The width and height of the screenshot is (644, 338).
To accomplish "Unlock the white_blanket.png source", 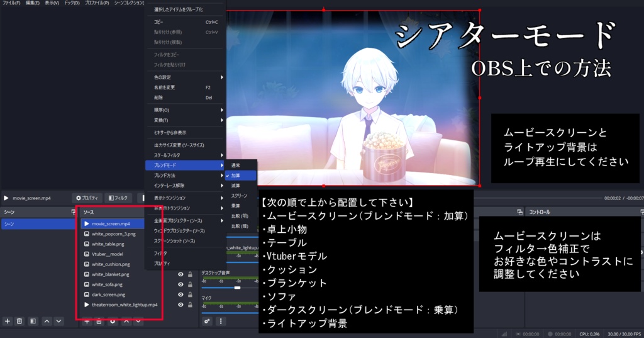I will pyautogui.click(x=190, y=274).
